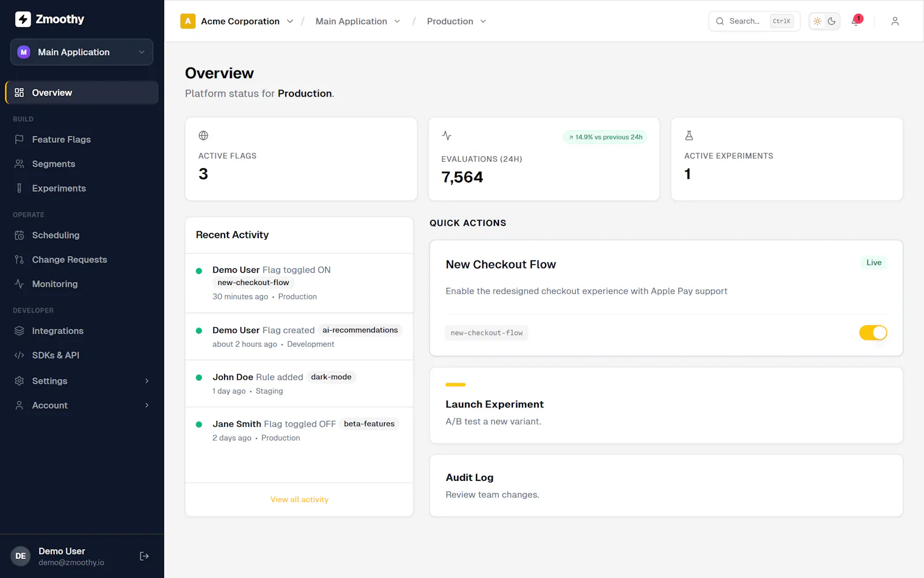
Task: Click the 14.9% vs previous 24h badge
Action: [605, 137]
